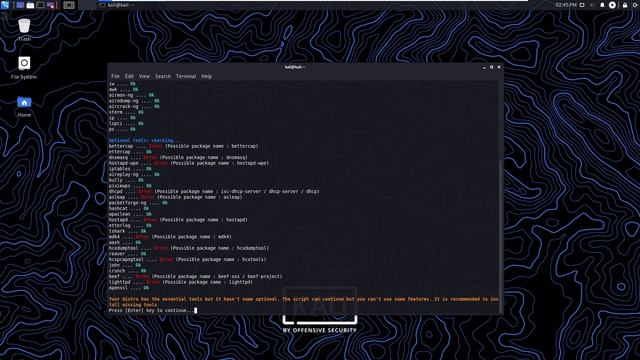Click the 'dhcpd' error line
640x360 pixels.
point(214,191)
